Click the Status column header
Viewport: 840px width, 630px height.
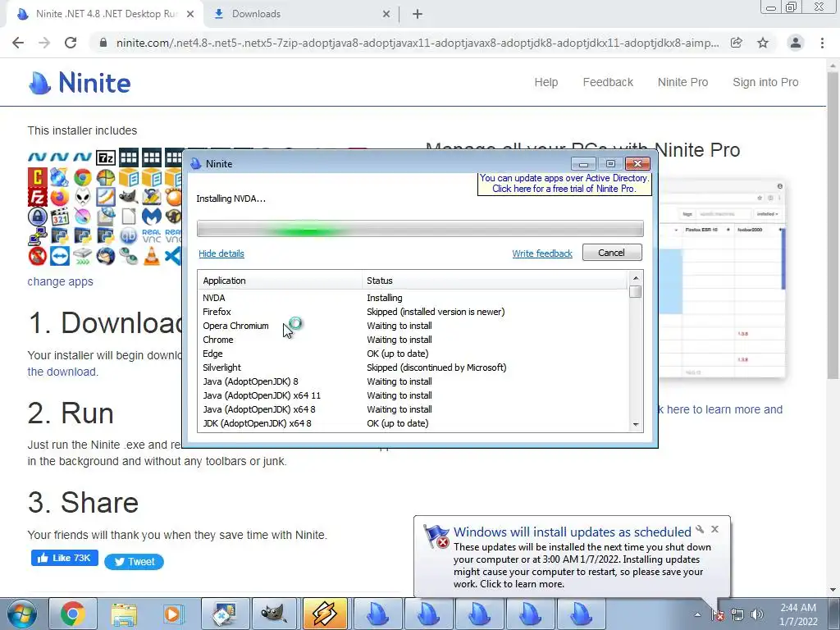pos(495,281)
